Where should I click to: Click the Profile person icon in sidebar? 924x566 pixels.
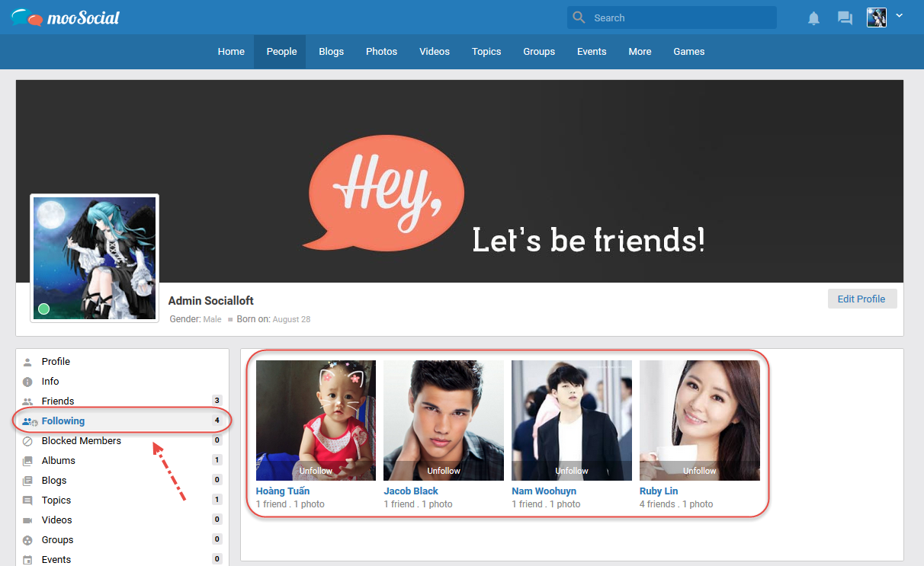tap(27, 362)
